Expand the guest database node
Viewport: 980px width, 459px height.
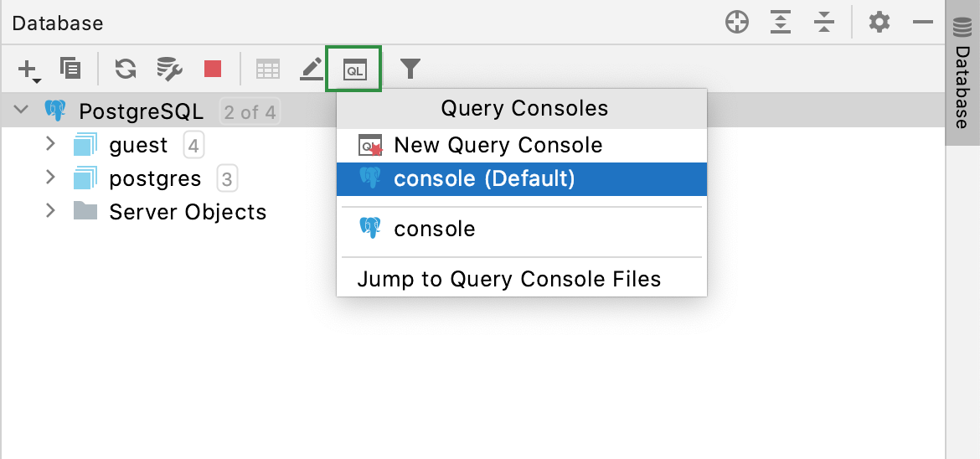[51, 144]
